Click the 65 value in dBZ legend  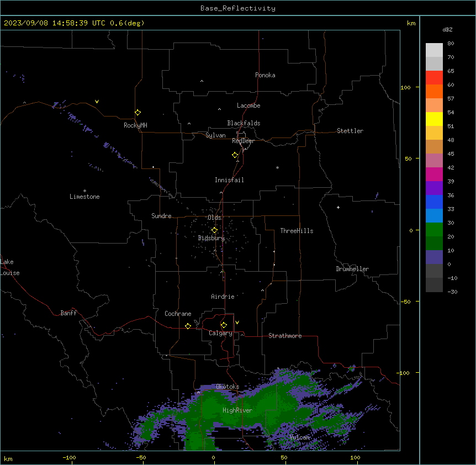coord(451,71)
